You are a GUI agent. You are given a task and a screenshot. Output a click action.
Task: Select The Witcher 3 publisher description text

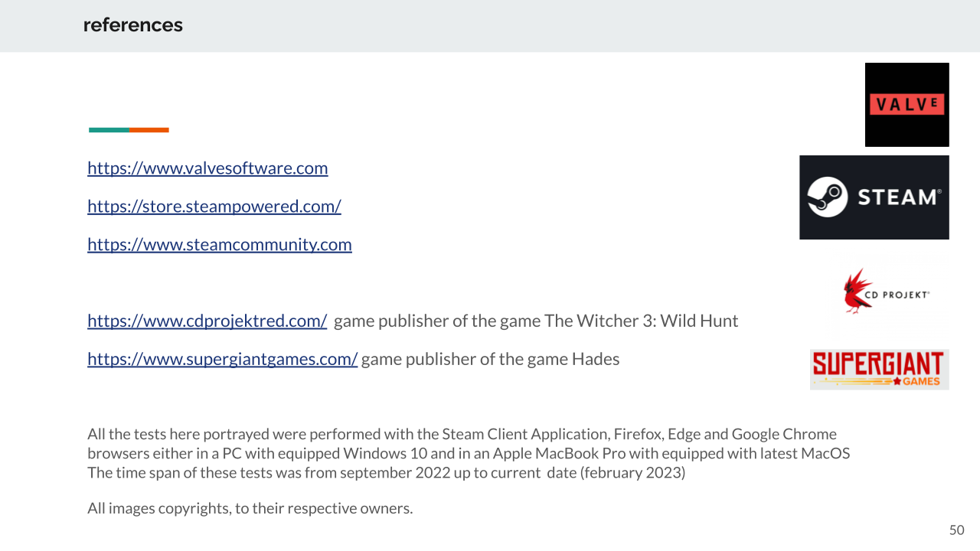coord(536,321)
